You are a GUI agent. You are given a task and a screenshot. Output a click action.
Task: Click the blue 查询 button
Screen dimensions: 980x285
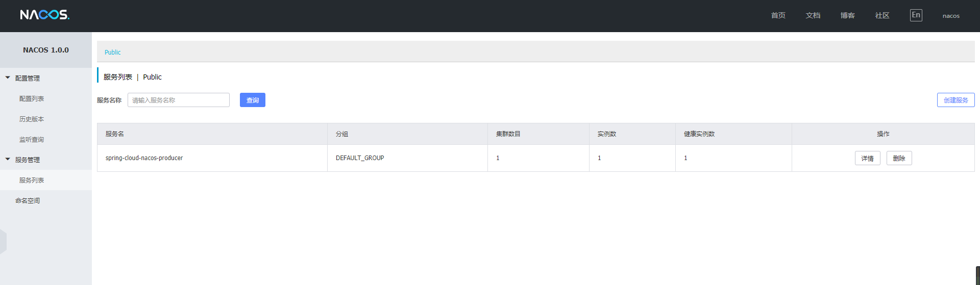[x=253, y=100]
